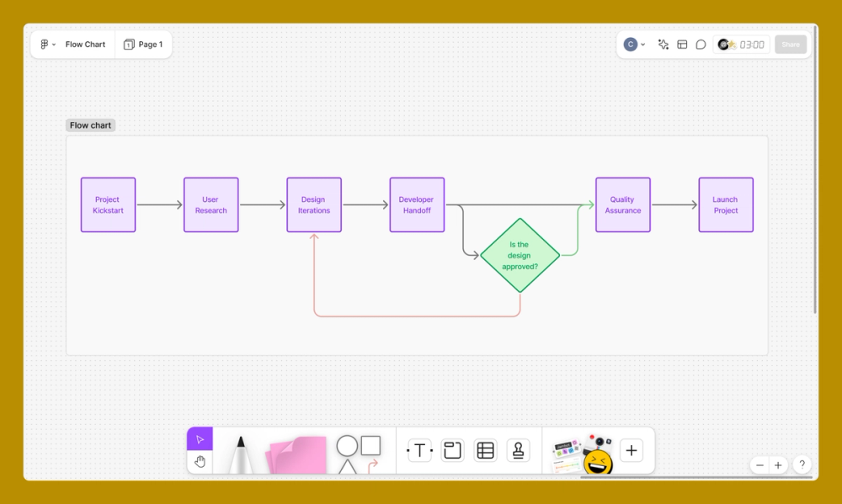Select the Text tool
842x504 pixels.
419,450
